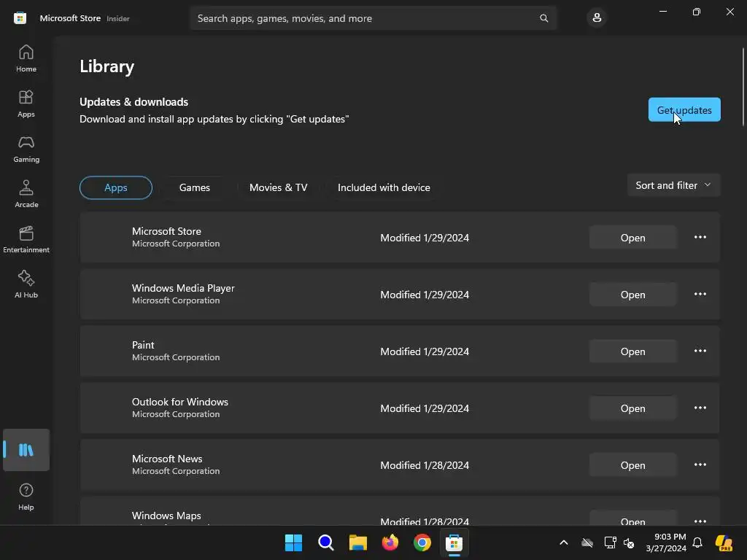Click Microsoft Store taskbar icon

pyautogui.click(x=454, y=542)
